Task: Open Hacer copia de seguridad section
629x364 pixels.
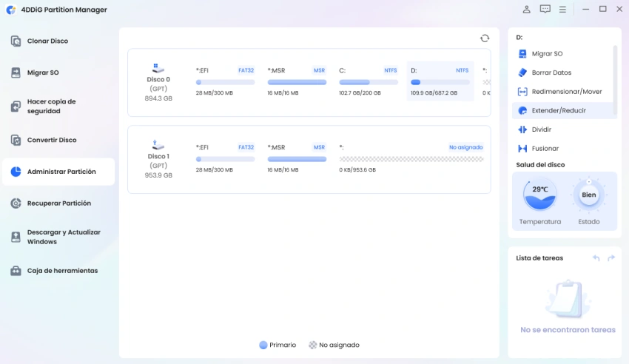Action: (58, 107)
